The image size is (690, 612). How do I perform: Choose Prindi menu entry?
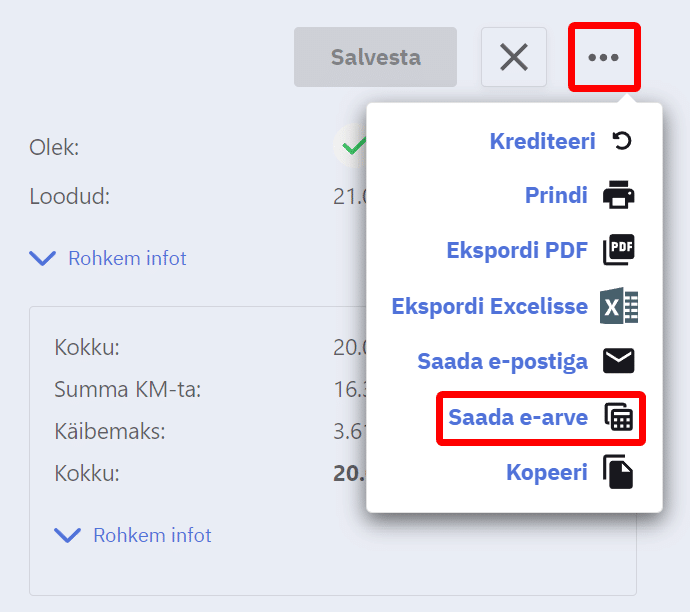556,196
